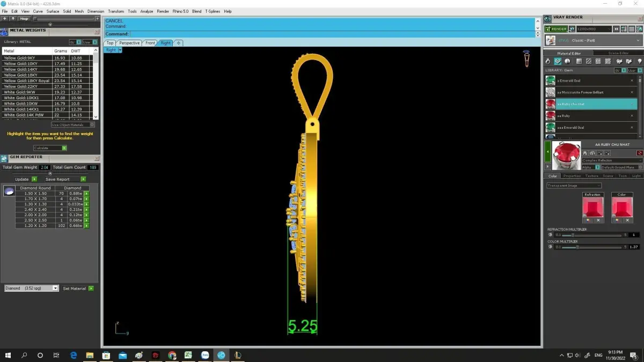Open the Transparent Image dropdown
This screenshot has height=362, width=644.
coord(574,186)
